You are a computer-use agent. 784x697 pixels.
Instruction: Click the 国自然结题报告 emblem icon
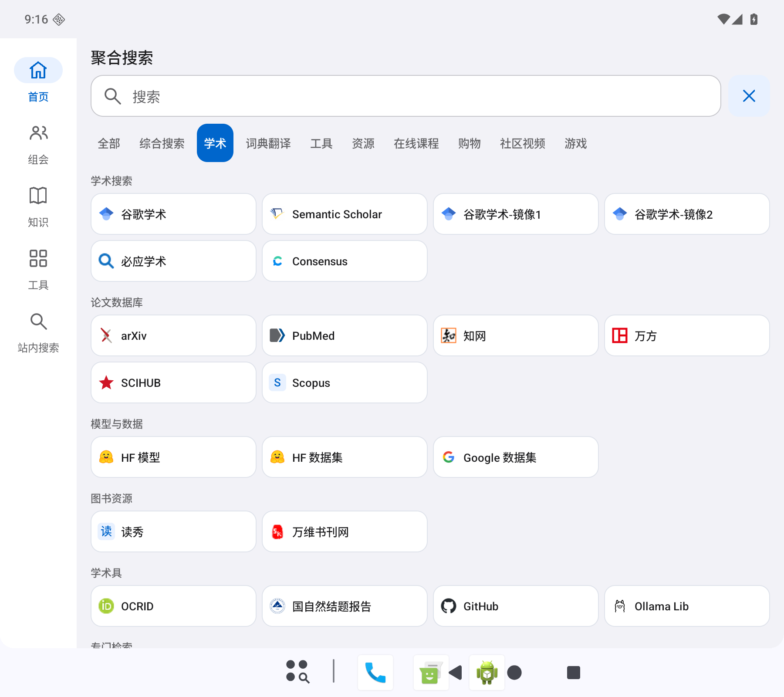(277, 606)
